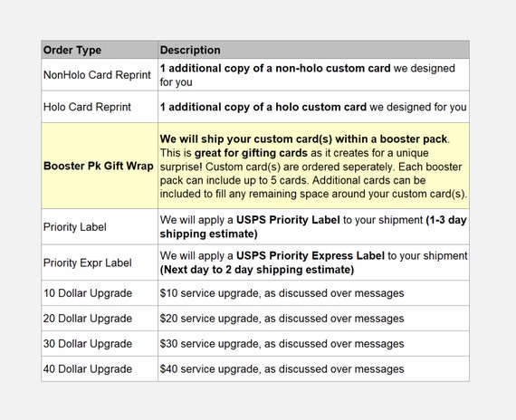Click the 10 Dollar Upgrade cell
The image size is (516, 420).
pos(100,293)
